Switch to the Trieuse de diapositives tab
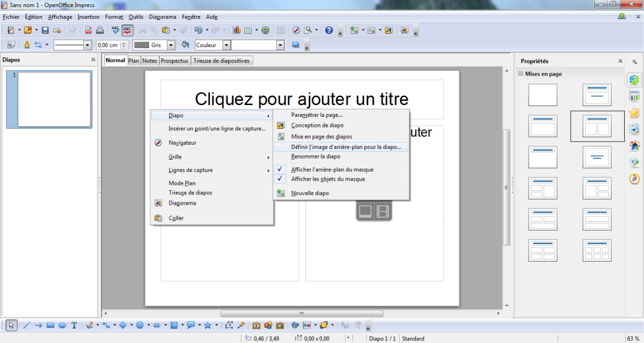 pyautogui.click(x=222, y=61)
